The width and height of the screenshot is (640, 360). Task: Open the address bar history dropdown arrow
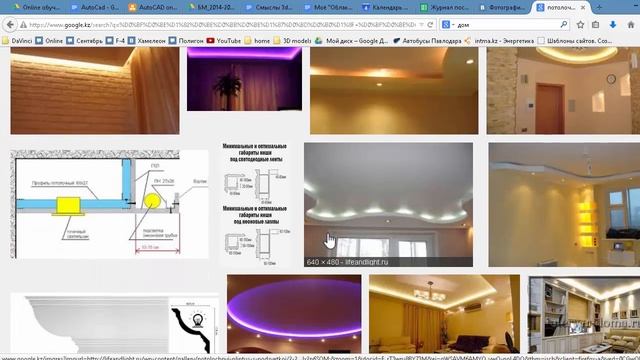(421, 25)
